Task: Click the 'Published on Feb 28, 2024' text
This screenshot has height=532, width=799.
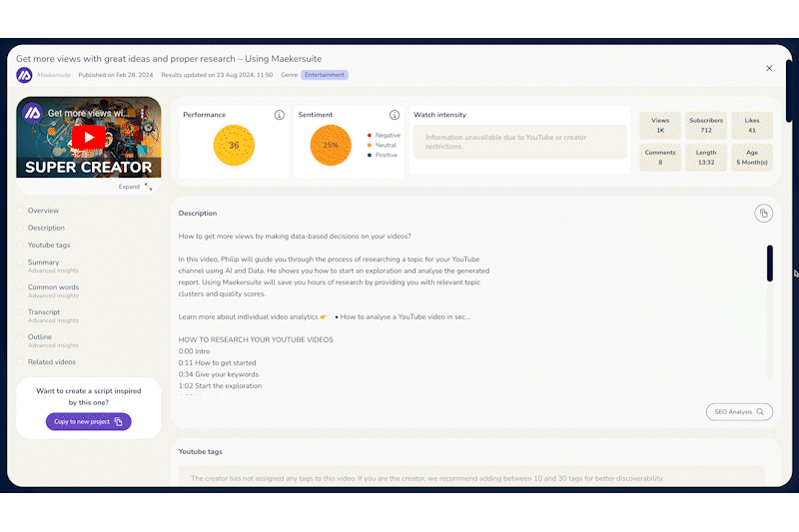Action: (116, 75)
